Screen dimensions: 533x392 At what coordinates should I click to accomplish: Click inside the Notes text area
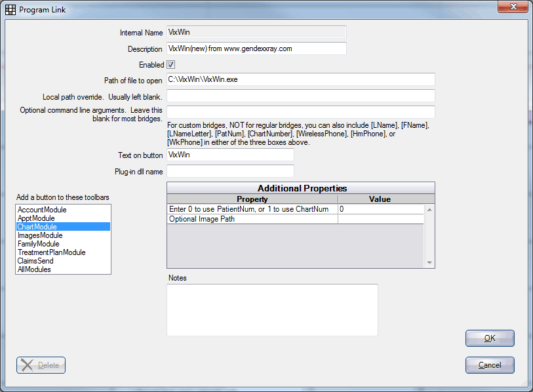pyautogui.click(x=272, y=310)
